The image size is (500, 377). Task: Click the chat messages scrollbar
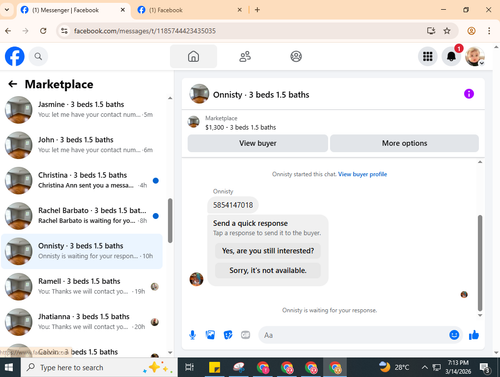tap(480, 263)
